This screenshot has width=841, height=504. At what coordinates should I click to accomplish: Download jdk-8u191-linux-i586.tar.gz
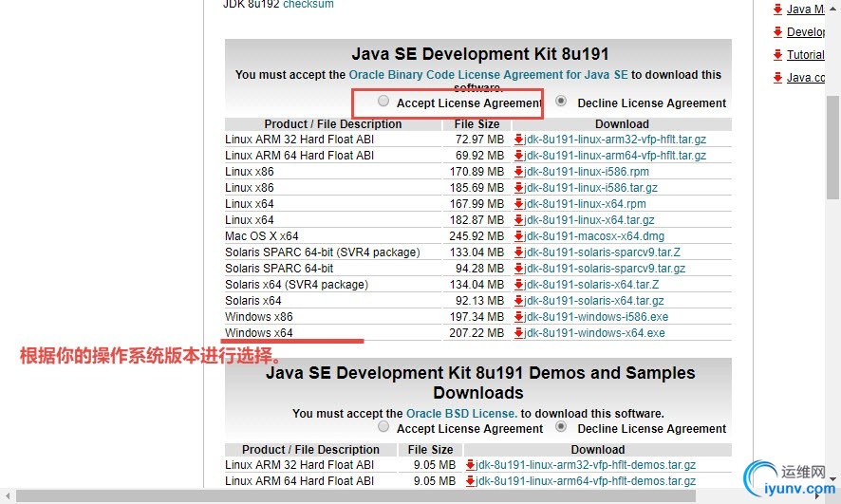pos(590,188)
